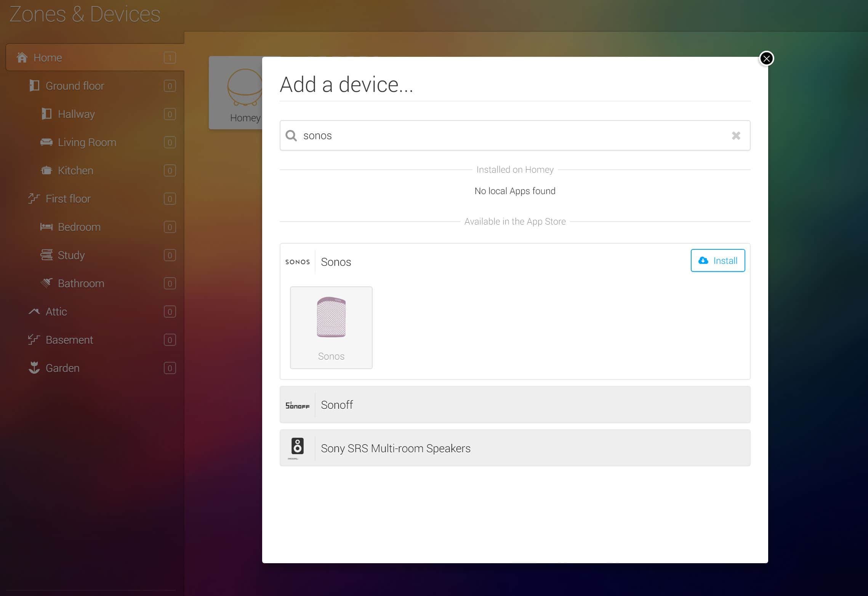The width and height of the screenshot is (868, 596).
Task: Click the Basement stairs icon
Action: pyautogui.click(x=34, y=339)
